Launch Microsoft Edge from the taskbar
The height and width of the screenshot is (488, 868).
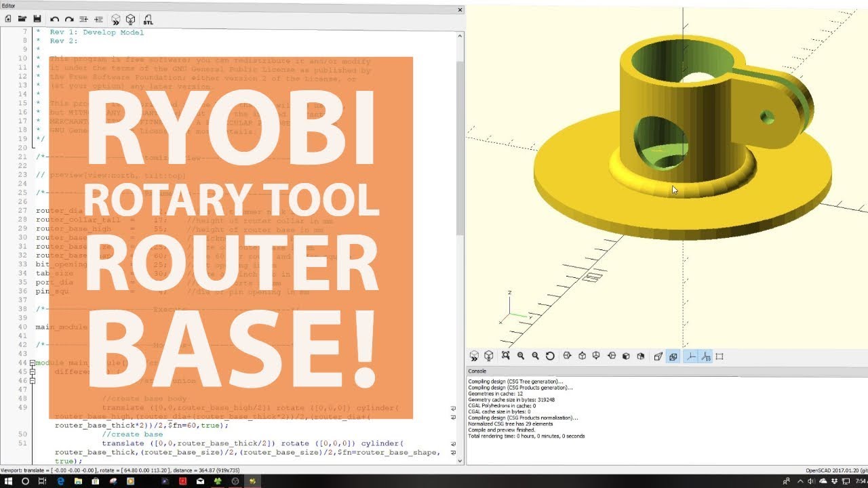pyautogui.click(x=60, y=481)
